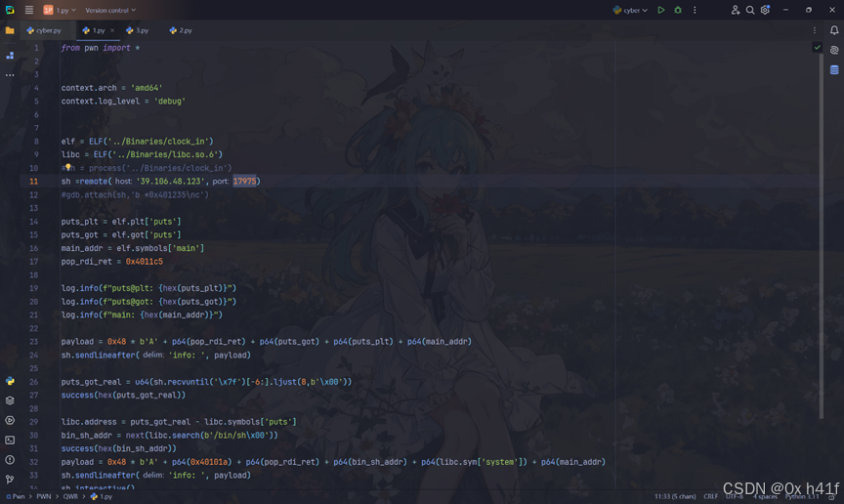The width and height of the screenshot is (844, 504).
Task: Open the Python Console tool window
Action: 10,381
